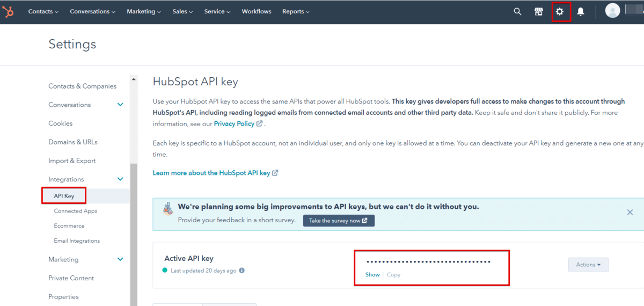Open the Workflows nav item
Viewport: 644px width, 306px height.
click(257, 11)
